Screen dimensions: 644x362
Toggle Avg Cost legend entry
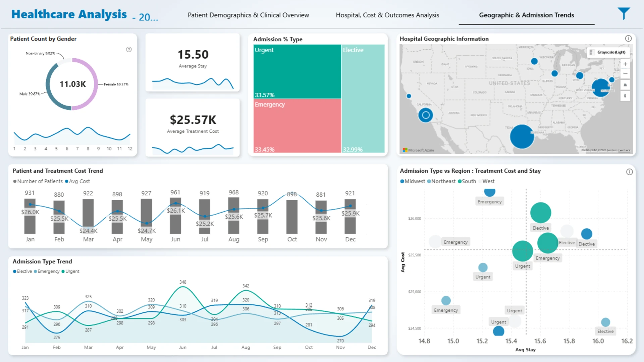click(x=77, y=181)
